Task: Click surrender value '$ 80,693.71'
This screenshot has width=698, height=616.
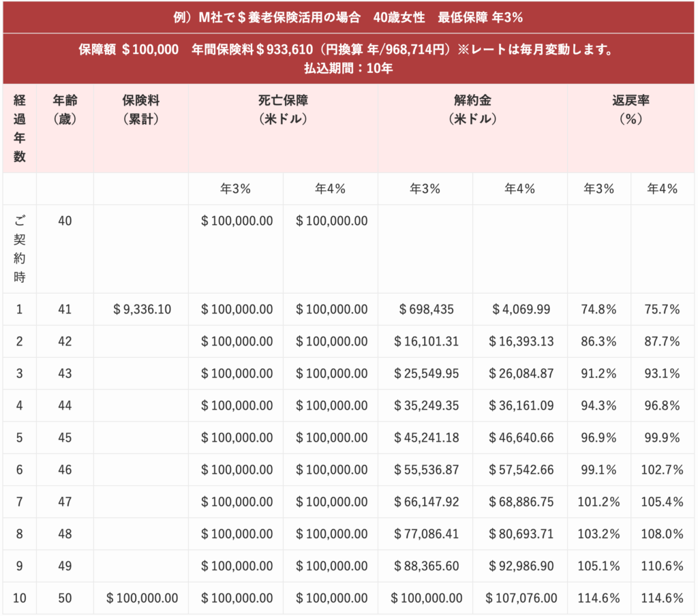Action: coord(521,534)
